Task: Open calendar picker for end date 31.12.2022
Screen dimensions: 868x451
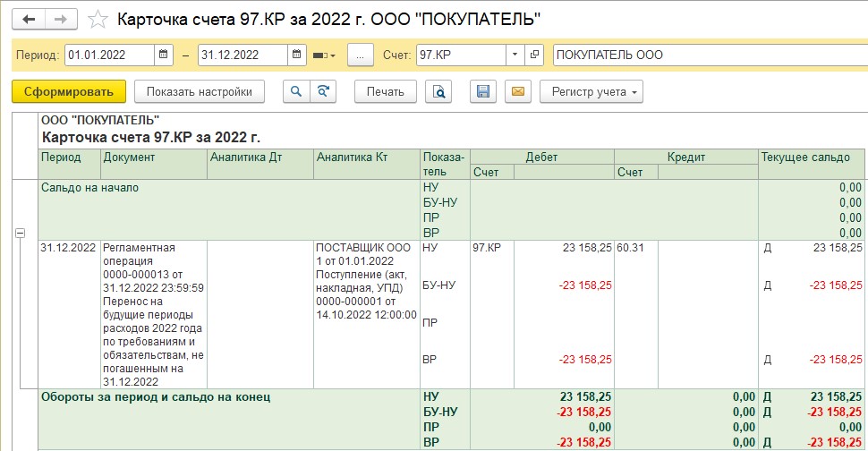Action: coord(297,55)
